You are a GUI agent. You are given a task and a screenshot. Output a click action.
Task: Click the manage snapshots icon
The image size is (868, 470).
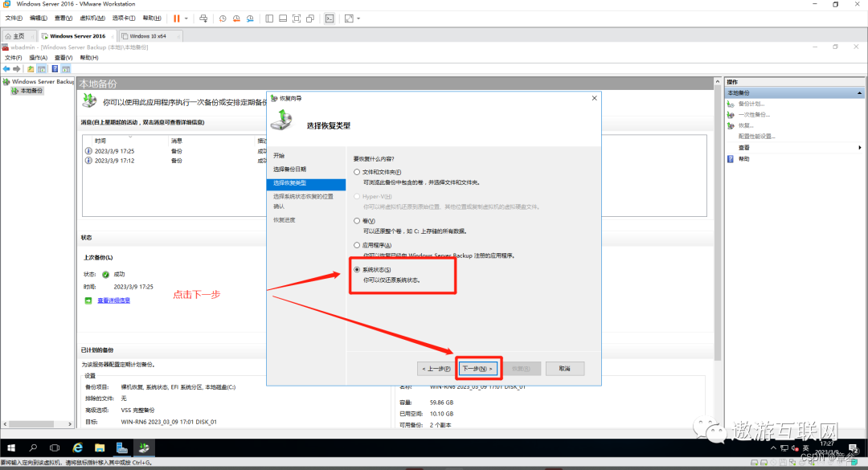point(250,18)
